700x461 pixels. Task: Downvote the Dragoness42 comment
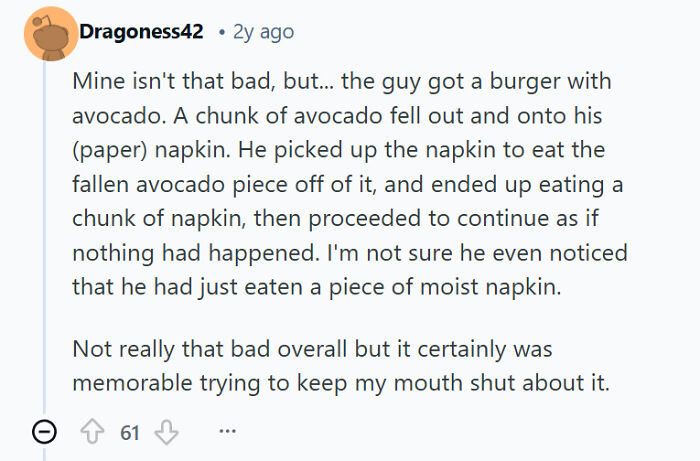pyautogui.click(x=168, y=433)
